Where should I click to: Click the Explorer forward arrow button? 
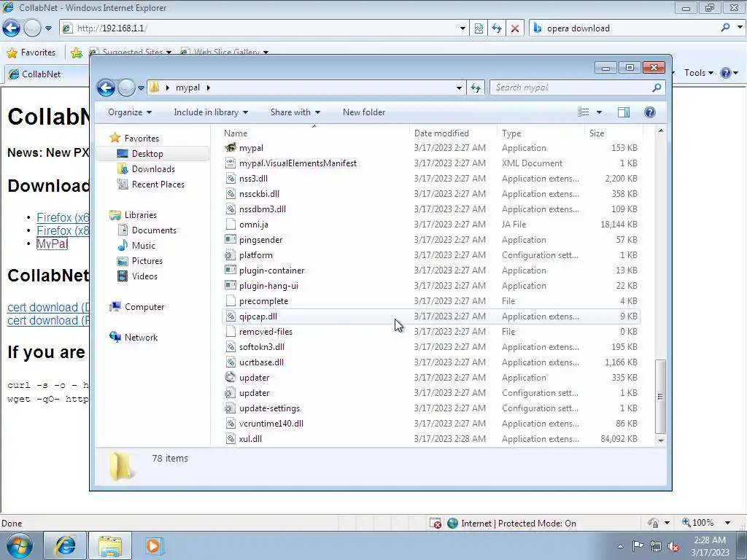[126, 87]
